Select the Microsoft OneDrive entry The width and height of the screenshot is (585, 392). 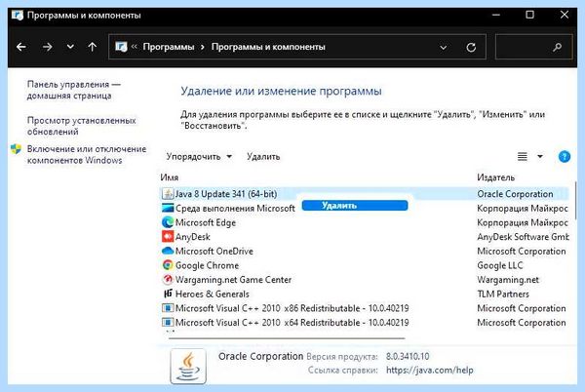point(214,251)
